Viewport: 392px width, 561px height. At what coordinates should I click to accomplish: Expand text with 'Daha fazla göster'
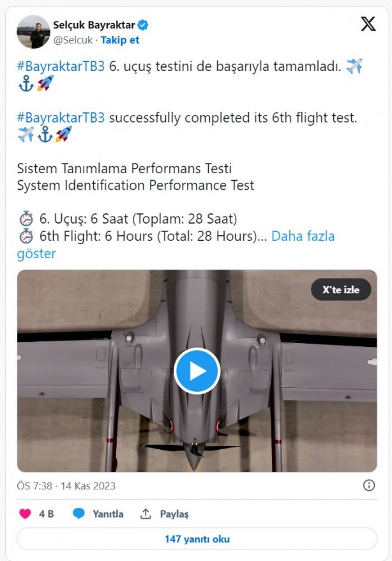303,236
